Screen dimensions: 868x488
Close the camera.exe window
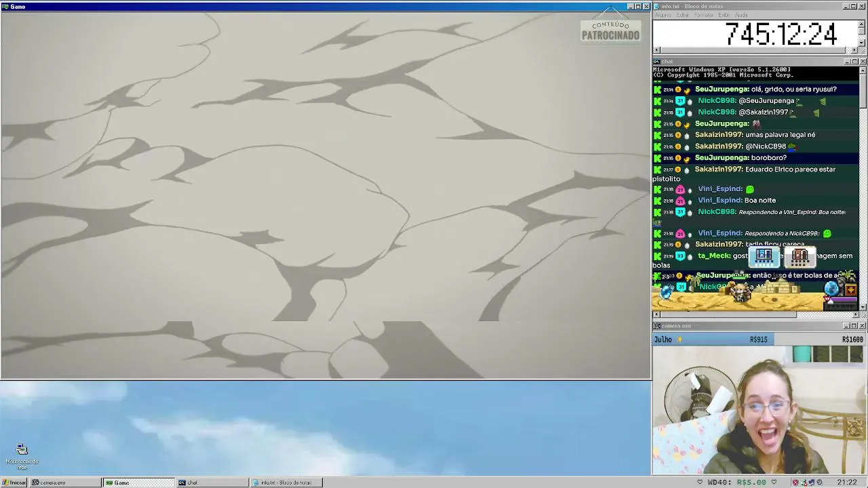click(x=863, y=326)
